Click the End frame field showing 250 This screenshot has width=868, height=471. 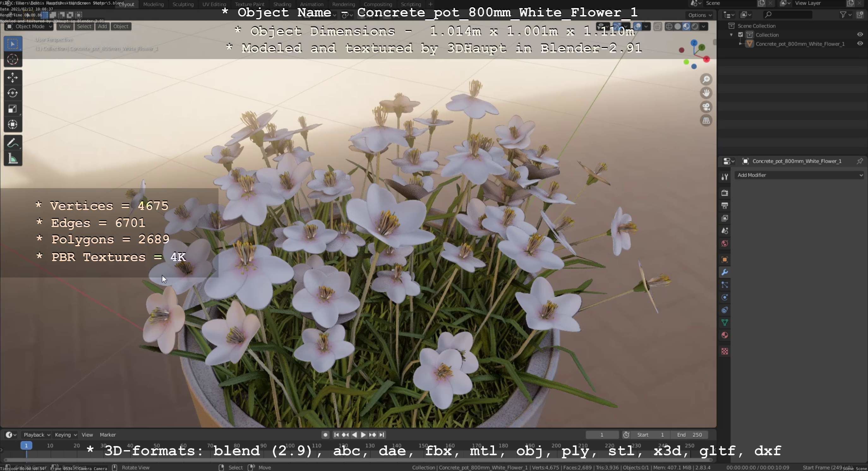(x=689, y=435)
